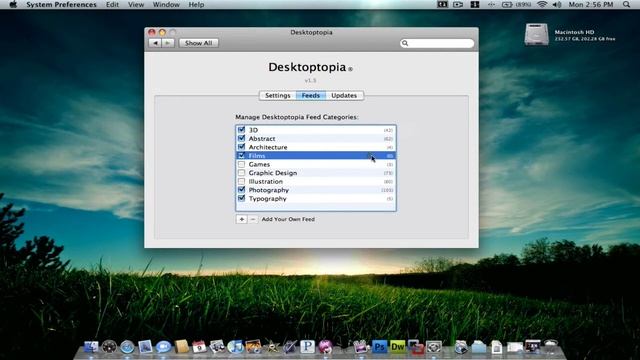Switch to the Settings tab

pos(278,96)
